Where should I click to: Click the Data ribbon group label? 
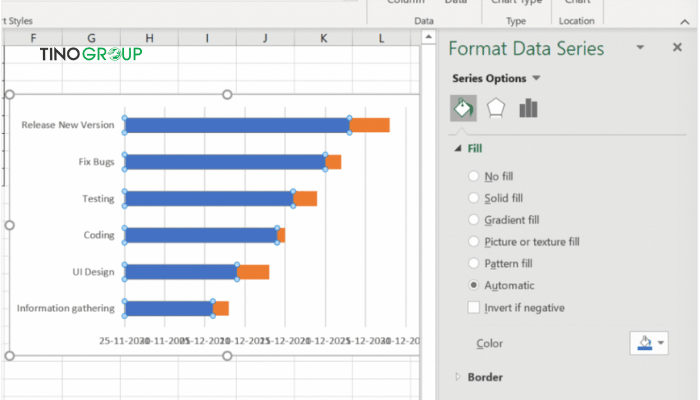pyautogui.click(x=424, y=21)
